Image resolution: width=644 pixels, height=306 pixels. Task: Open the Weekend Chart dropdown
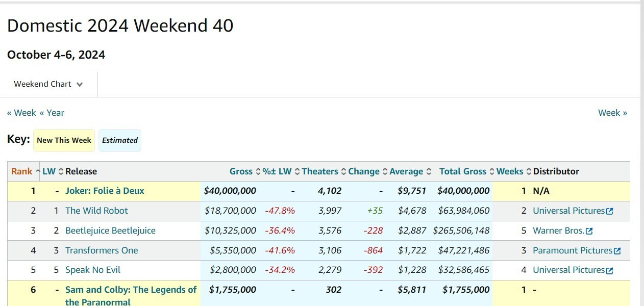[48, 84]
